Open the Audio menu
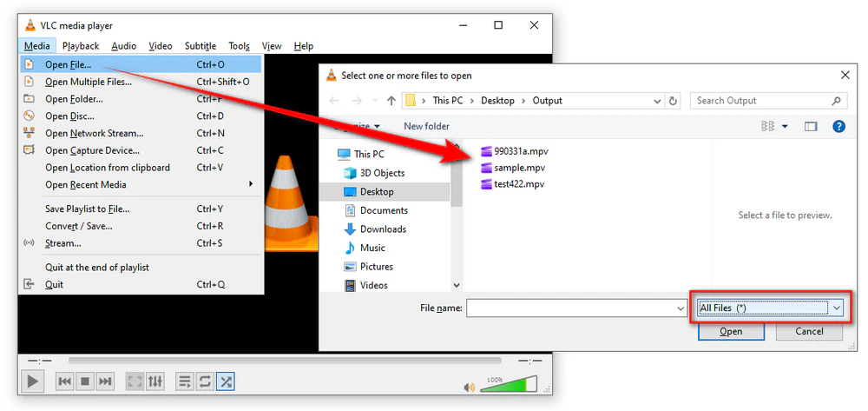 pos(124,46)
